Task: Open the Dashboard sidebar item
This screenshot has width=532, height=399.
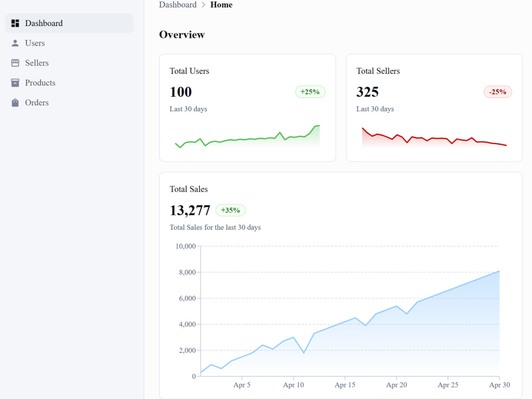Action: [69, 23]
